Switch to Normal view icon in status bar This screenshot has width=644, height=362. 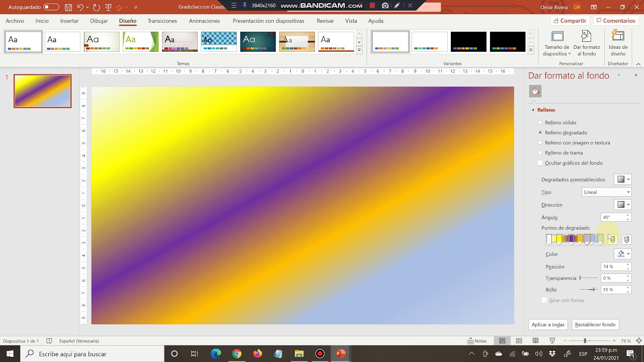(x=502, y=341)
